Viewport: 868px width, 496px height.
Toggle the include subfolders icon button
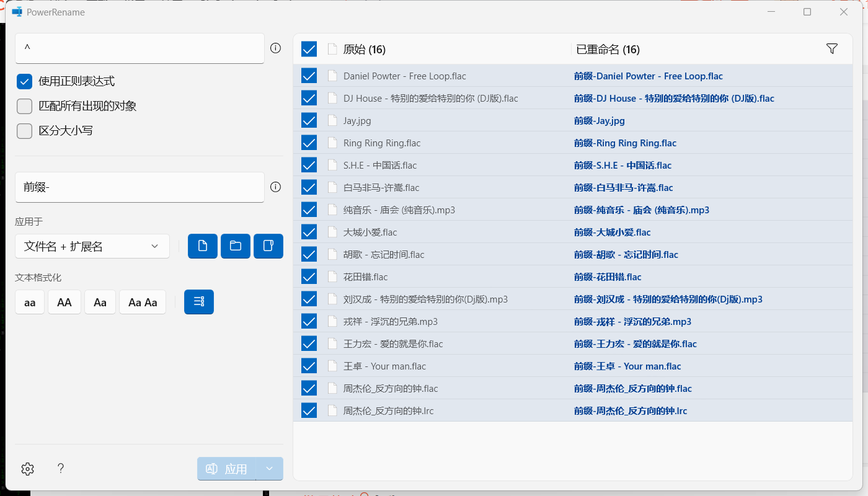point(268,246)
